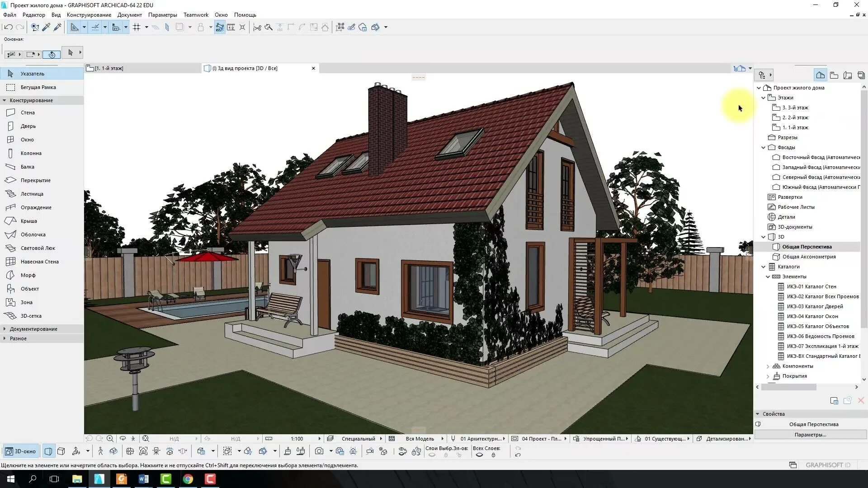Select the Staircase tool
The height and width of the screenshot is (488, 868).
32,194
